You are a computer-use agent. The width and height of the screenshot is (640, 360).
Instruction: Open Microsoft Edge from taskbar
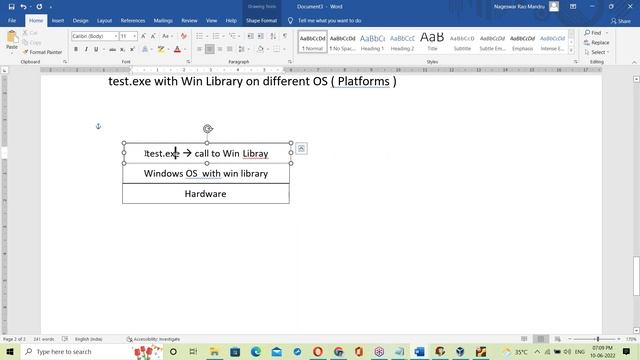tap(256, 351)
